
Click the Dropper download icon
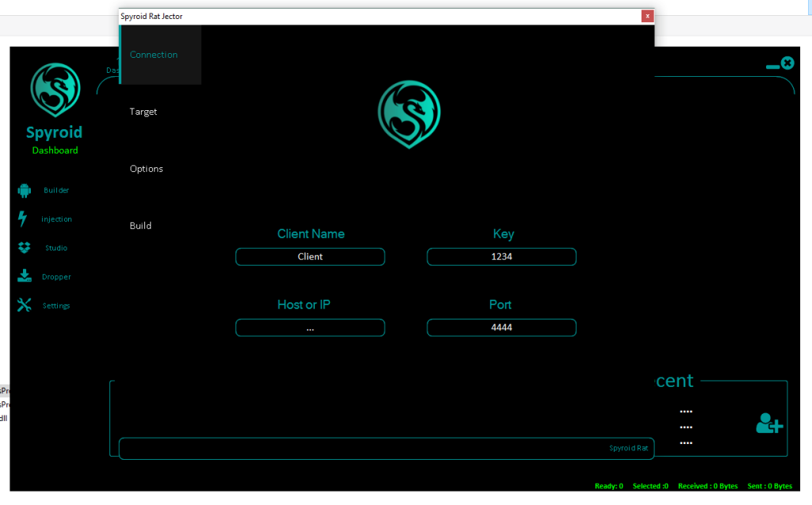click(x=24, y=277)
